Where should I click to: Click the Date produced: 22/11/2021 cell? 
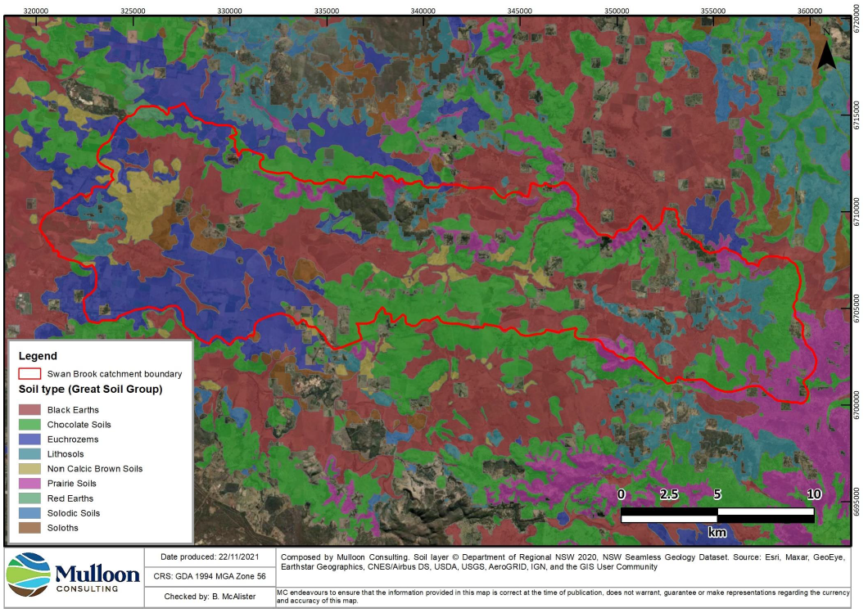pyautogui.click(x=210, y=557)
